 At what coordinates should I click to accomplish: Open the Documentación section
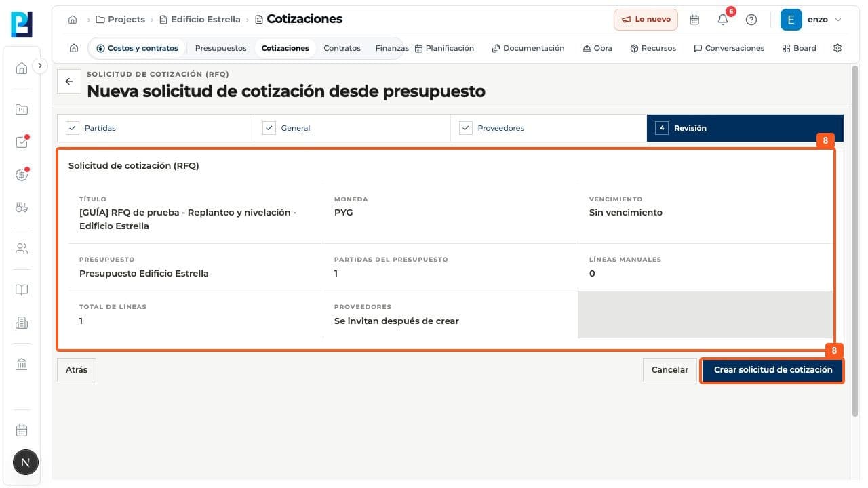pyautogui.click(x=528, y=48)
